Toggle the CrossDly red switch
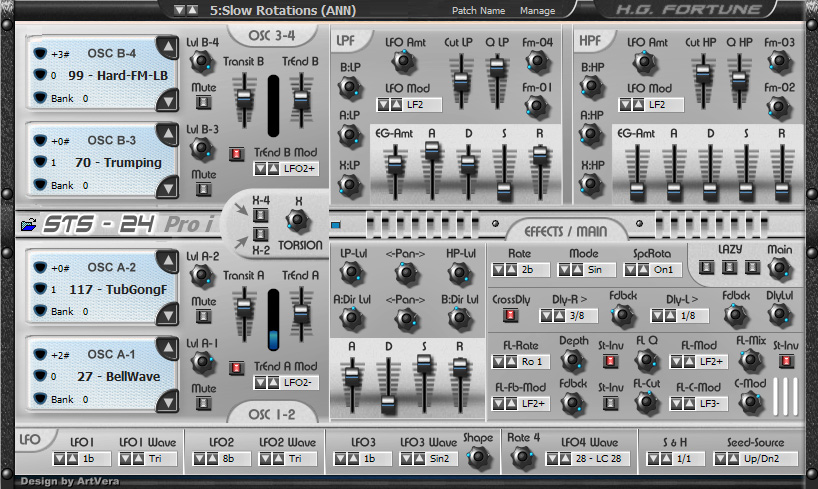Viewport: 818px width, 489px height. click(510, 315)
